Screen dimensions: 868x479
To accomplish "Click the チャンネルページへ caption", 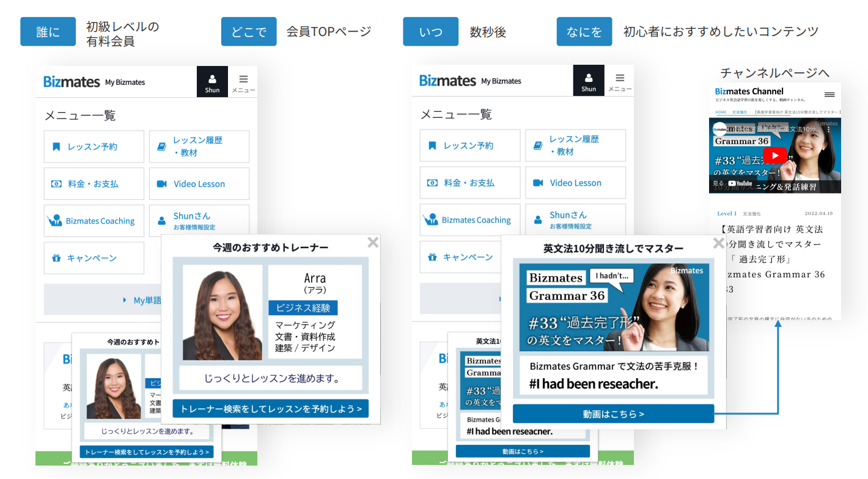I will click(774, 73).
